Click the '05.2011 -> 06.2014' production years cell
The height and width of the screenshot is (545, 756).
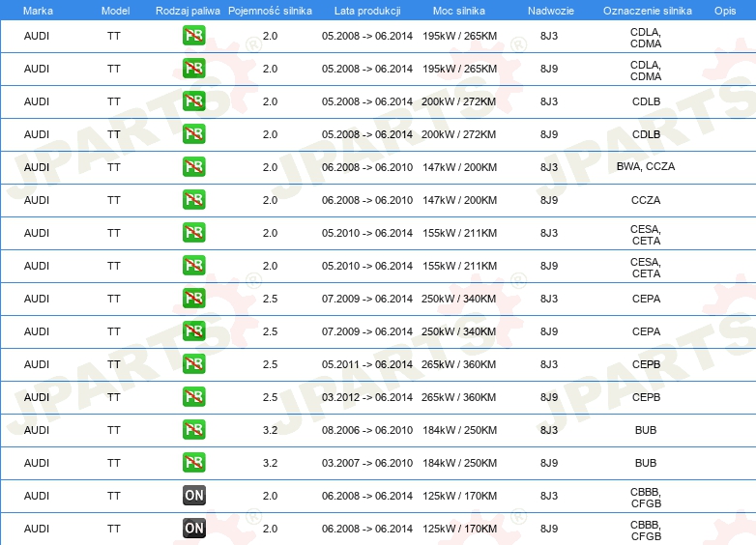[x=367, y=364]
